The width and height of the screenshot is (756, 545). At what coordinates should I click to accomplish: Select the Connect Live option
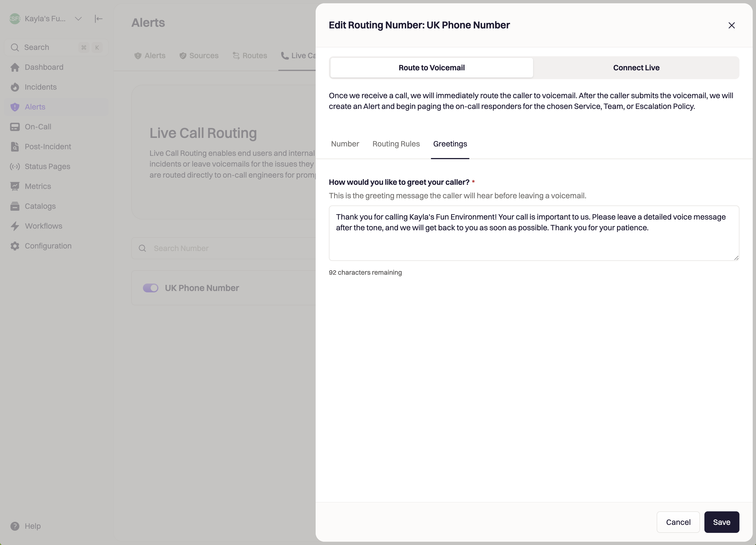coord(636,68)
